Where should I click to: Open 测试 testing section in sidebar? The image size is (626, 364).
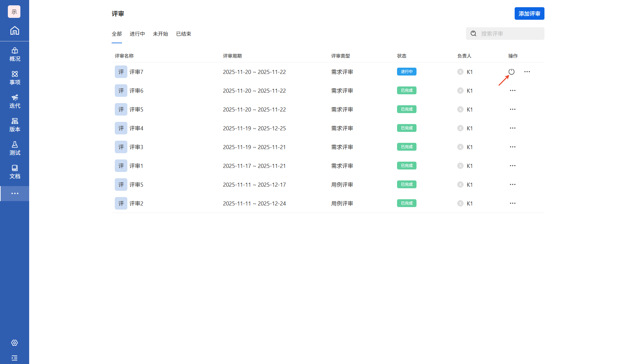pyautogui.click(x=14, y=148)
